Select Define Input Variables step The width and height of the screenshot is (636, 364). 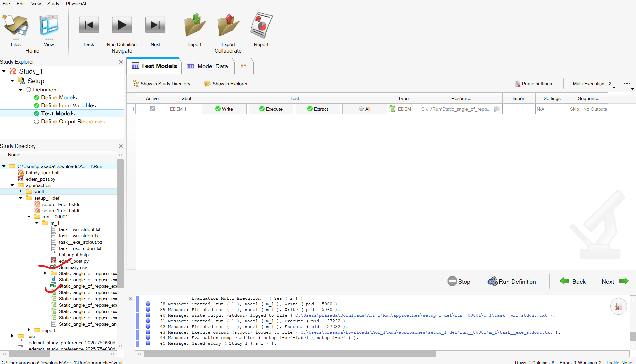click(68, 105)
